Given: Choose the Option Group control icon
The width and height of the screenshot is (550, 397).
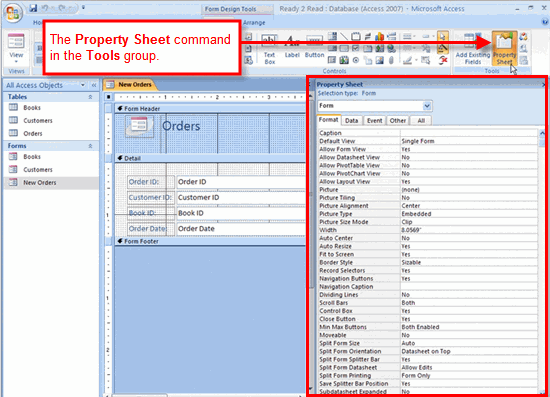Looking at the screenshot, I should click(x=356, y=36).
